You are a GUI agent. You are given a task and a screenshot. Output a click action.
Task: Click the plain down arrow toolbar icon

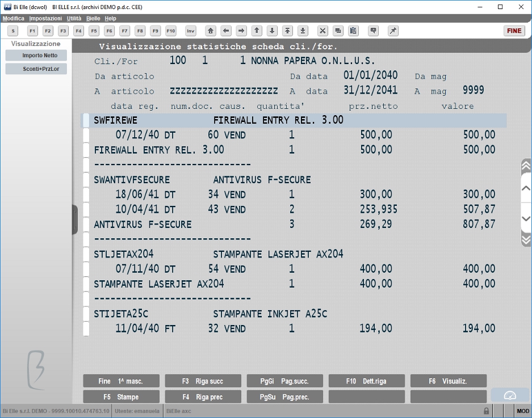[272, 31]
